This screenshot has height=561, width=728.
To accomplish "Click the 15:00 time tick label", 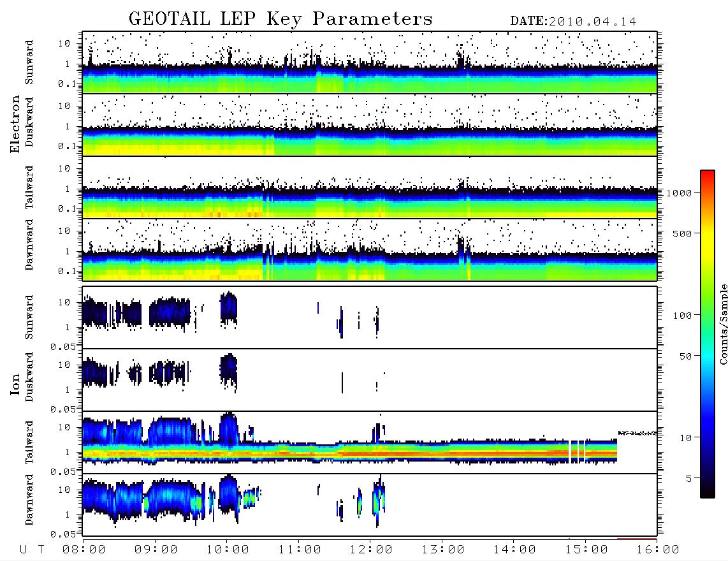I will [586, 550].
